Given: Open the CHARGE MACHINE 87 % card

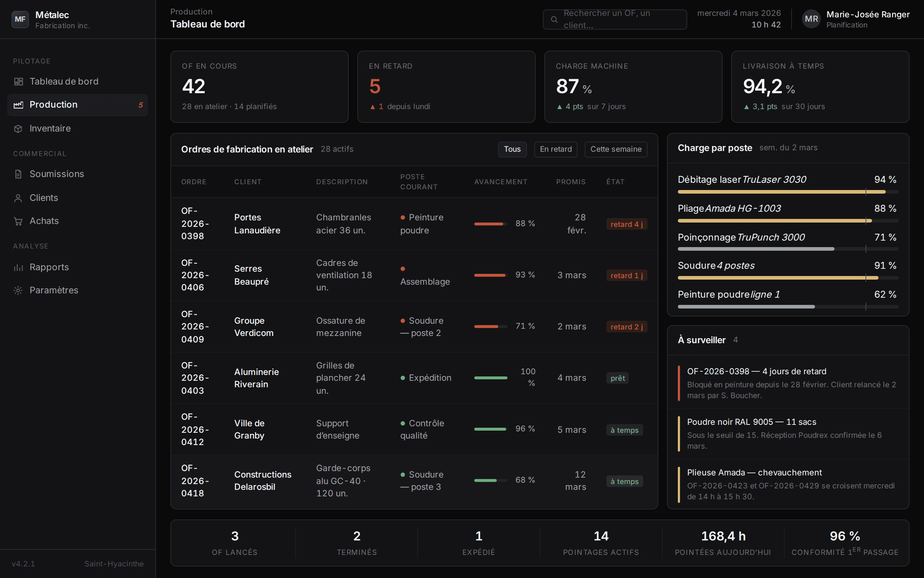Looking at the screenshot, I should [x=633, y=87].
